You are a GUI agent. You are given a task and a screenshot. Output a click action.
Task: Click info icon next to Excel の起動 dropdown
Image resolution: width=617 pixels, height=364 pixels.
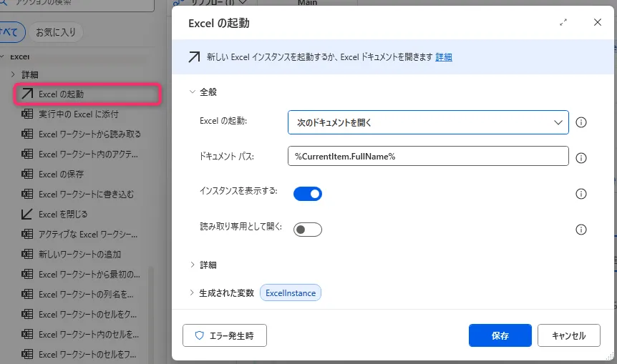click(x=581, y=122)
